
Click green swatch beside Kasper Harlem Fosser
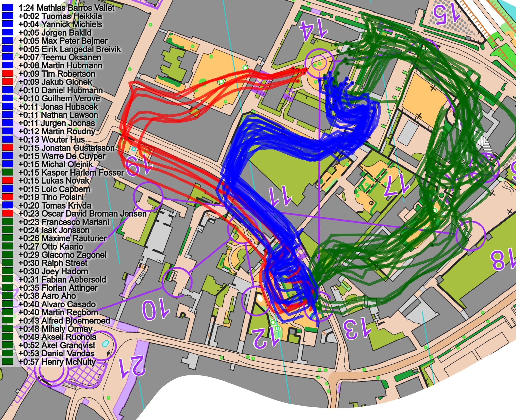pos(8,172)
